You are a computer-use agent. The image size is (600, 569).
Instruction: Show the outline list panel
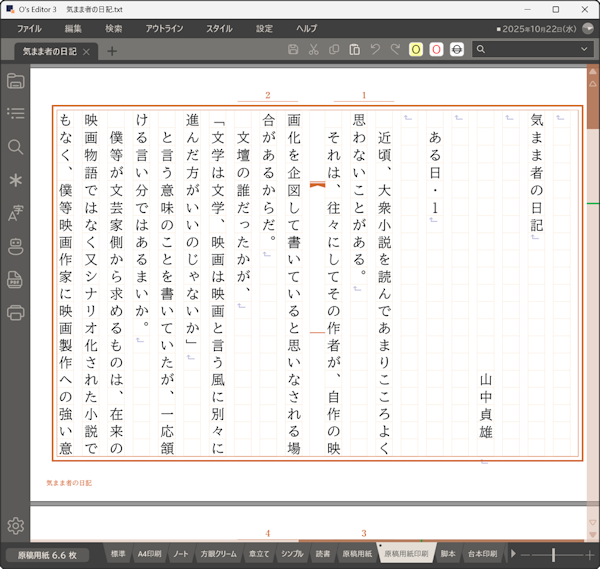15,114
